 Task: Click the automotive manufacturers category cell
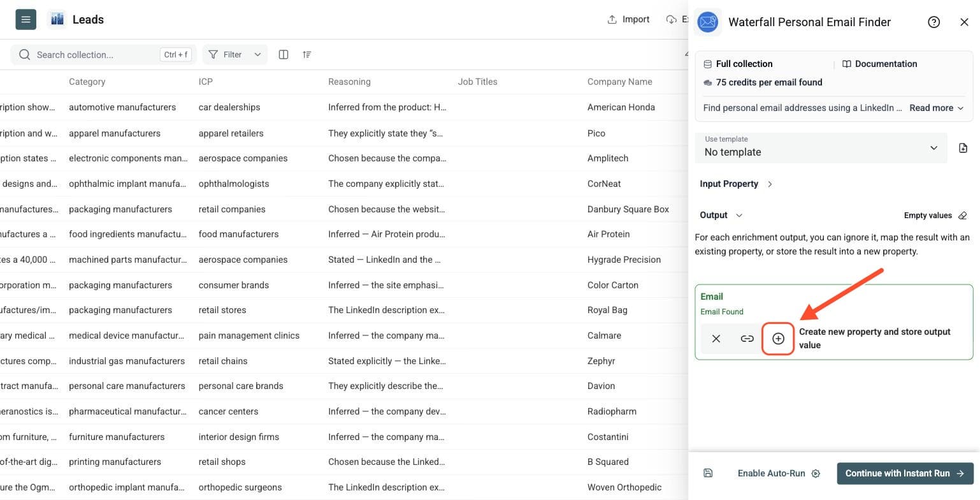pyautogui.click(x=122, y=107)
